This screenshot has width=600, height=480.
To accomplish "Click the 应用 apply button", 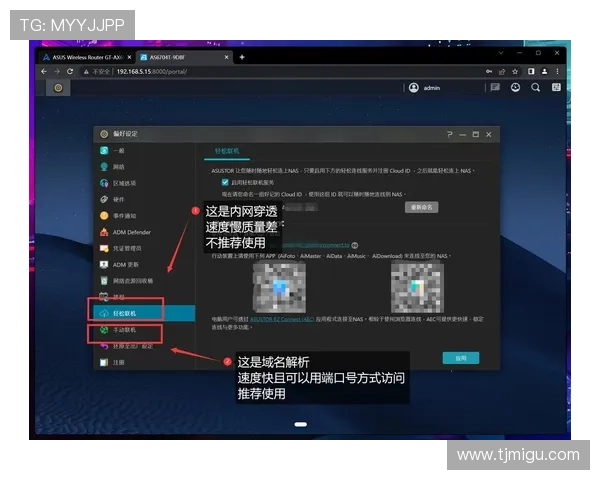I will tap(460, 357).
